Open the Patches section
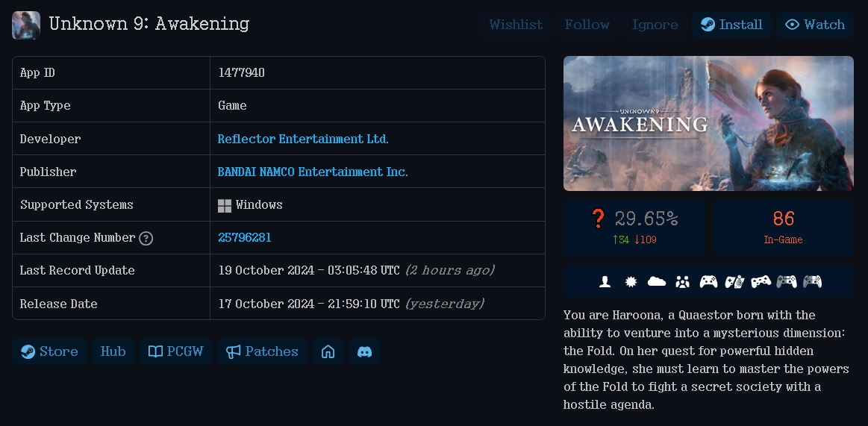This screenshot has height=426, width=868. pos(263,351)
